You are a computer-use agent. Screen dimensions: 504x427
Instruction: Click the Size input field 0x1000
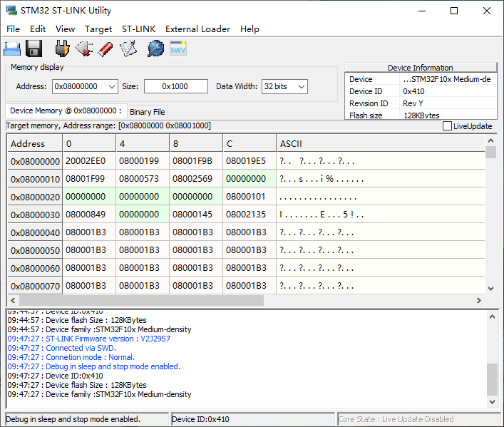click(x=176, y=86)
